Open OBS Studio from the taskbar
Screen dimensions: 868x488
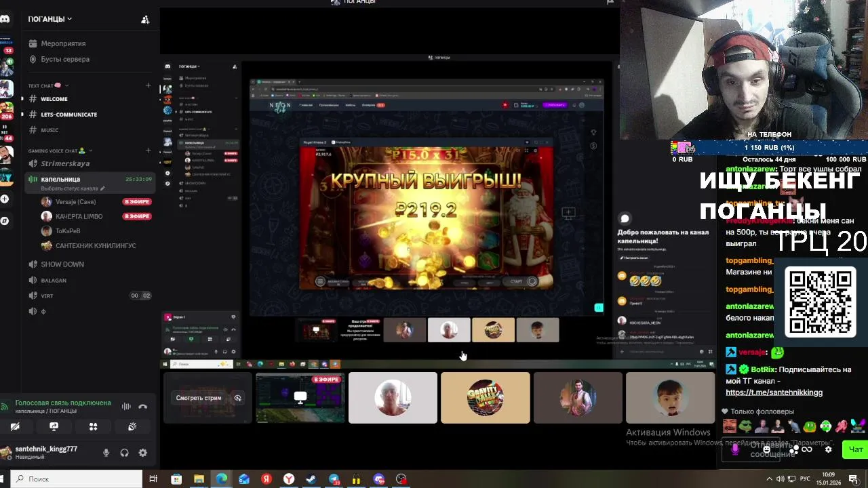pos(401,479)
